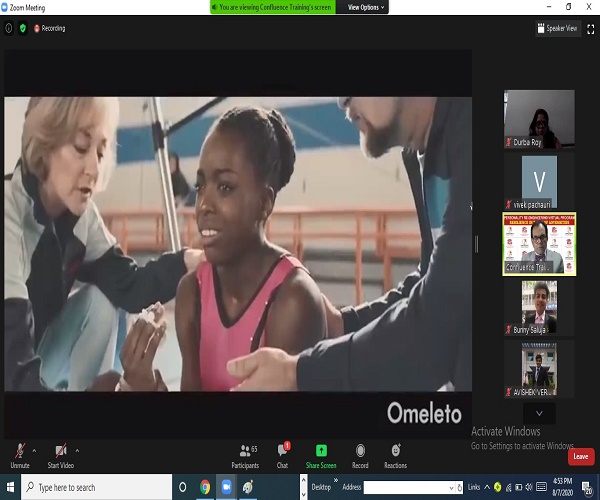
Task: Click the Record button
Action: 360,456
